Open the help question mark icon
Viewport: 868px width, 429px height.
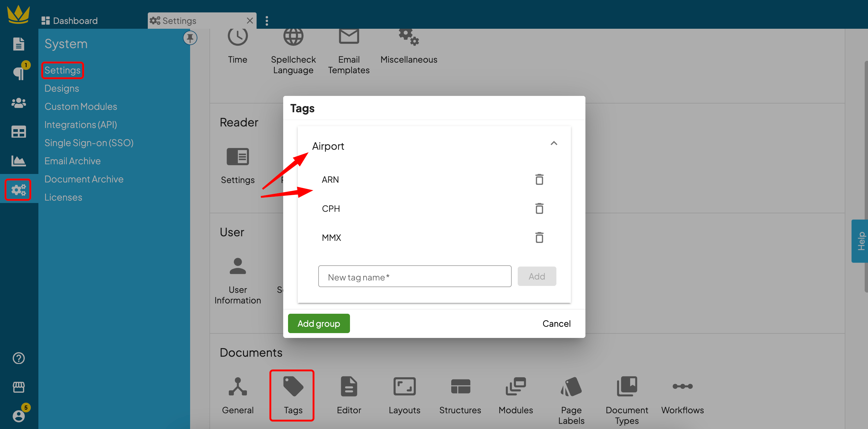(x=18, y=358)
